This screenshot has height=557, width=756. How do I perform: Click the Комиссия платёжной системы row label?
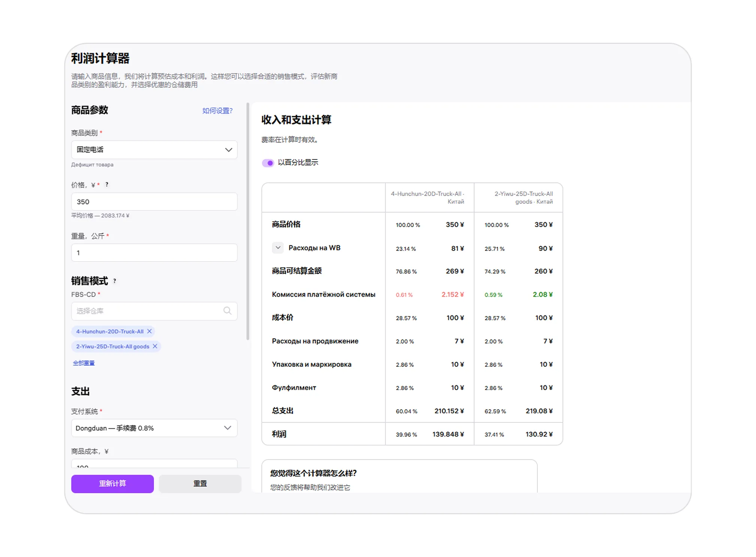(x=324, y=295)
